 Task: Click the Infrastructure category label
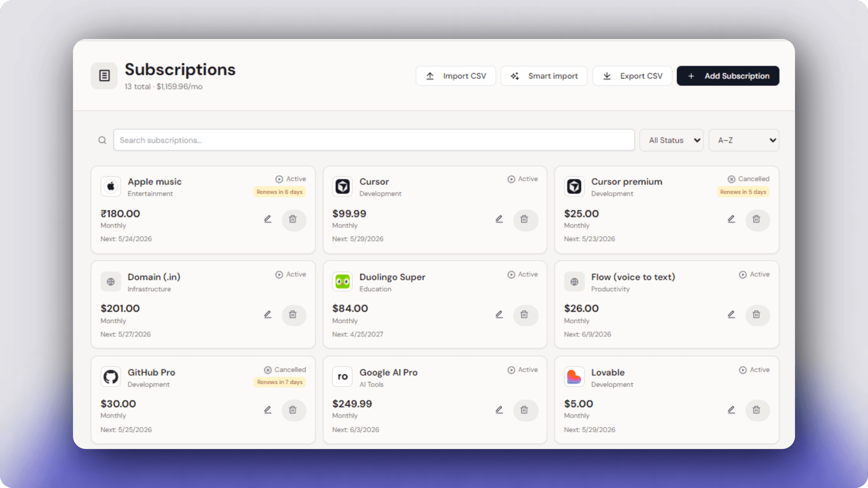click(x=149, y=289)
